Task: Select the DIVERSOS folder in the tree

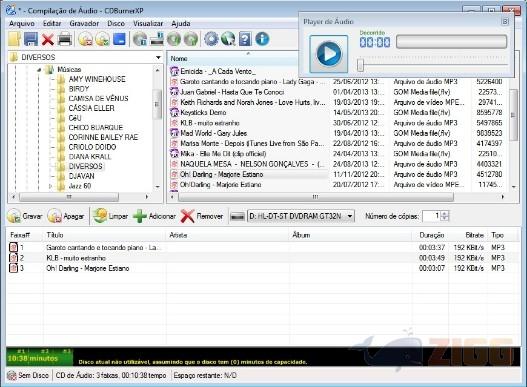Action: coord(85,166)
